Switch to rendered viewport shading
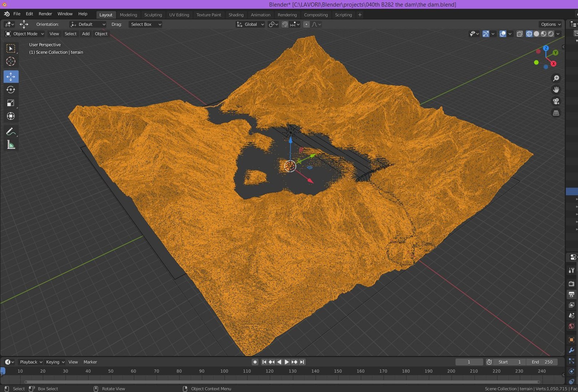578x392 pixels. [551, 34]
